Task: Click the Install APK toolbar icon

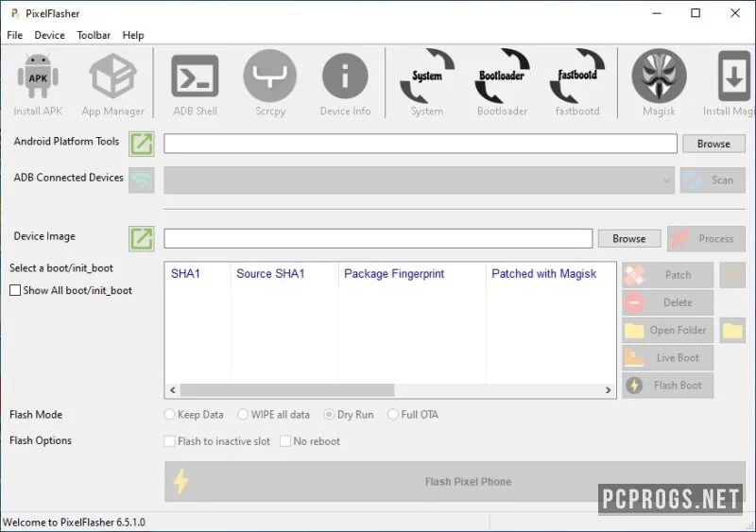Action: 38,77
